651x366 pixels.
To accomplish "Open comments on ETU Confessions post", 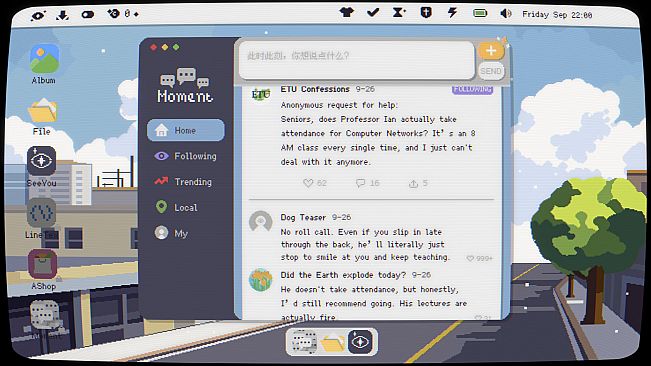I will (360, 183).
